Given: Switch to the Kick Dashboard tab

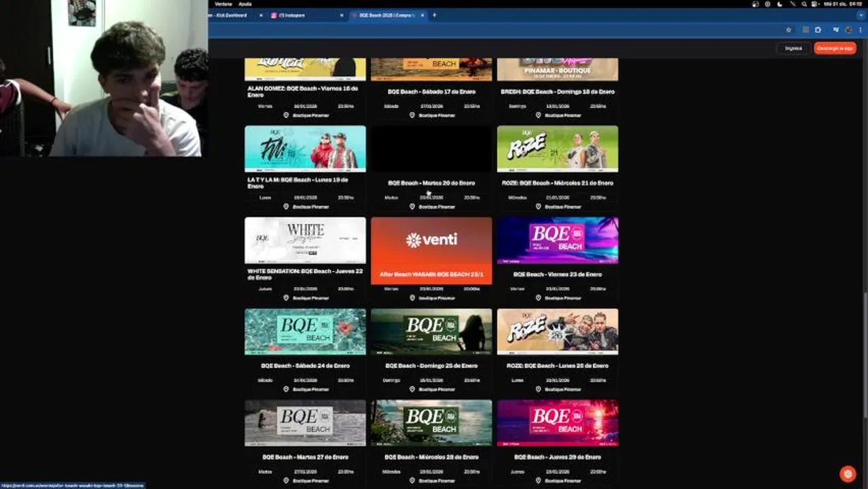Looking at the screenshot, I should point(232,15).
